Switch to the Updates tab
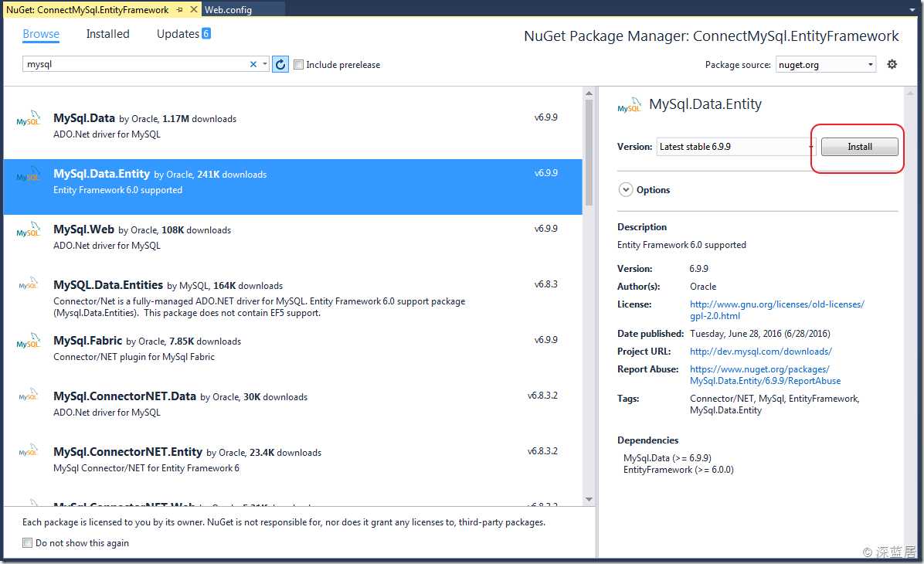The width and height of the screenshot is (924, 564). [x=178, y=33]
